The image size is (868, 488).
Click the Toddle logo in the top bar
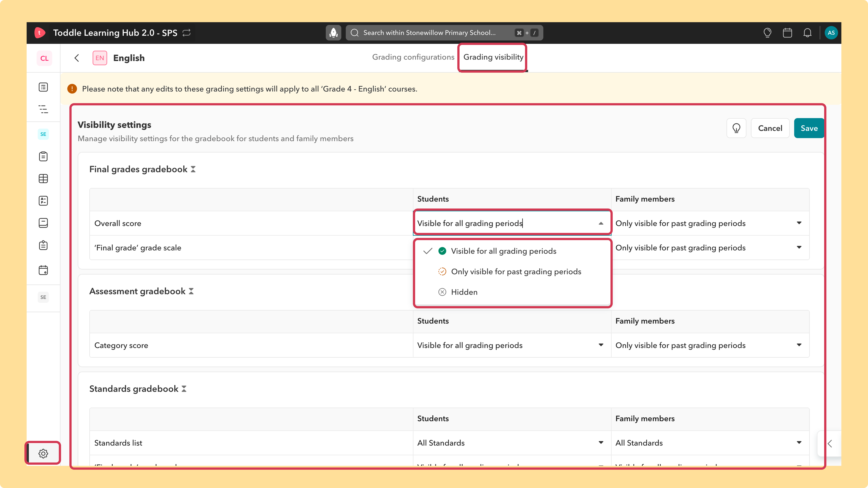pyautogui.click(x=40, y=33)
